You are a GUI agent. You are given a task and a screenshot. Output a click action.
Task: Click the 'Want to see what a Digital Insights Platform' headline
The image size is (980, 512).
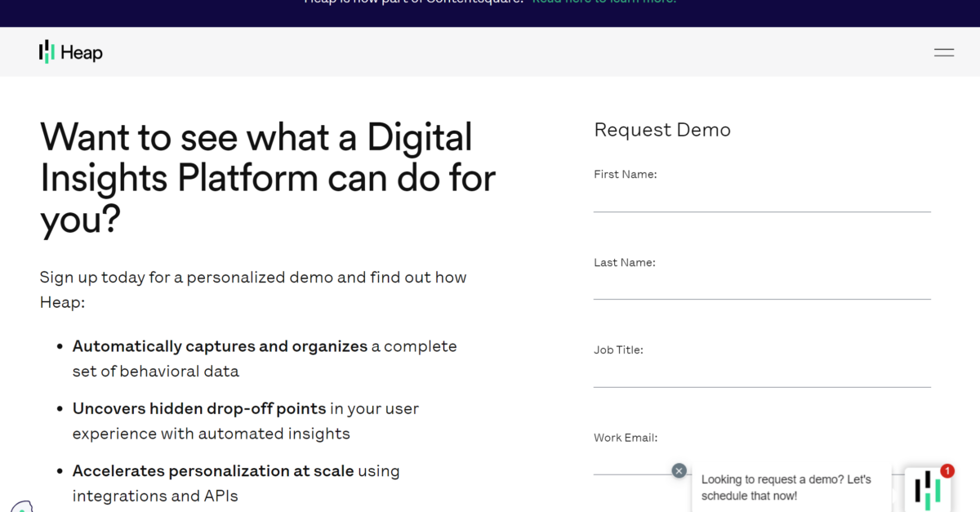pos(268,178)
